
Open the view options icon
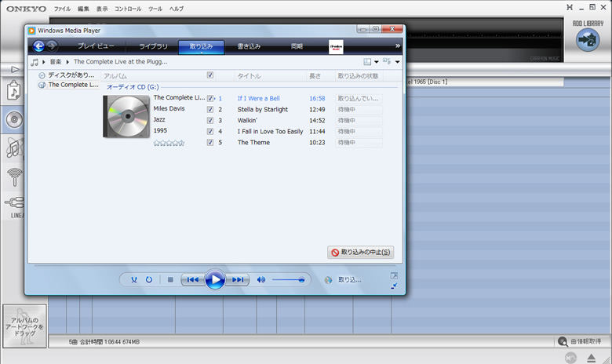coord(387,61)
